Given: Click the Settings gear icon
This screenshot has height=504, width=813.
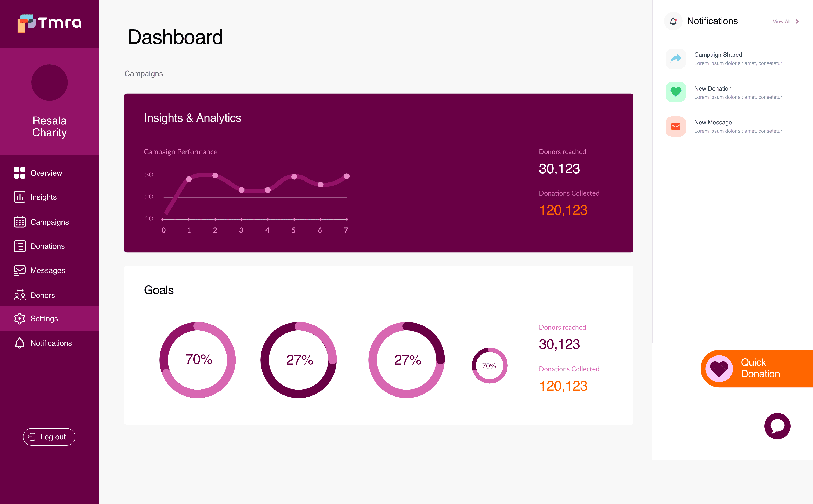Looking at the screenshot, I should click(20, 319).
